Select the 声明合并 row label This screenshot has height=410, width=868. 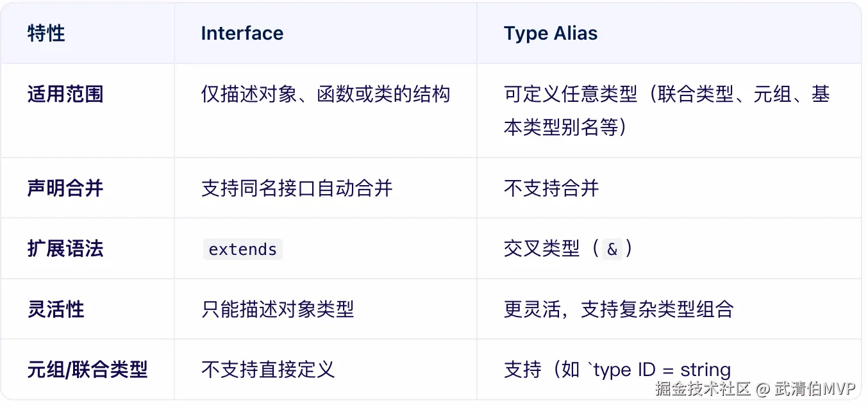pos(65,188)
